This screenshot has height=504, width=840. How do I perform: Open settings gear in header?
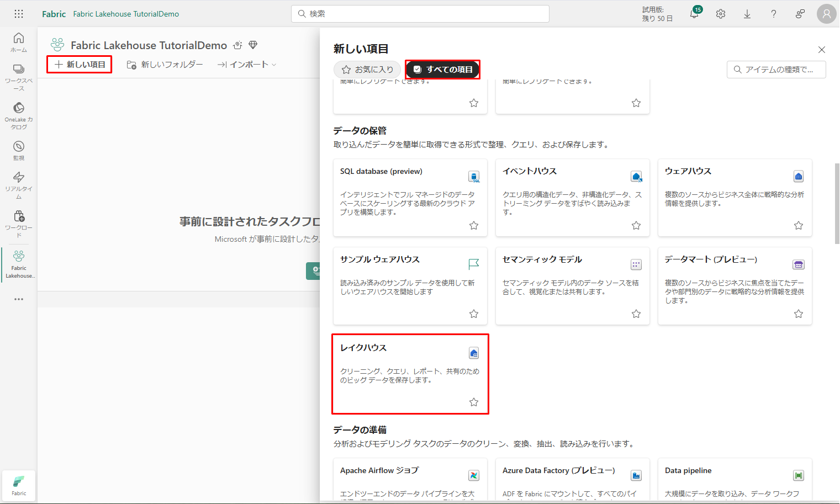[x=721, y=14]
